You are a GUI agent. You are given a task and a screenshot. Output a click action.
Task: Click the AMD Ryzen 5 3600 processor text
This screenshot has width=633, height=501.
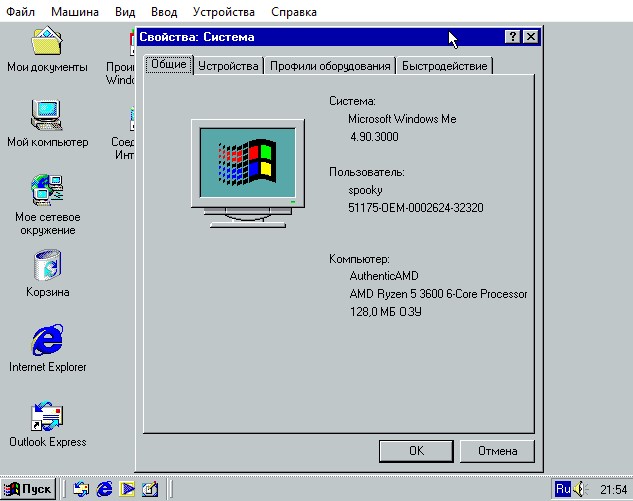438,294
